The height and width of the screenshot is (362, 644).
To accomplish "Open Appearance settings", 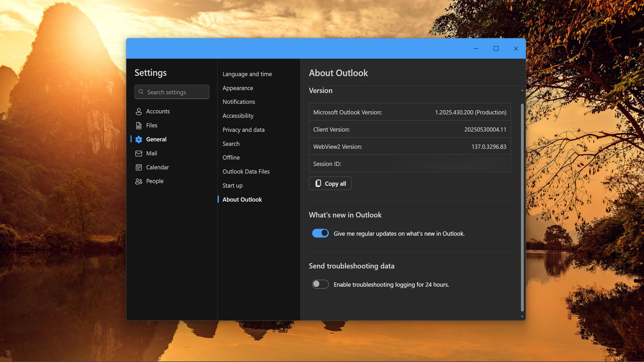I will click(x=238, y=88).
